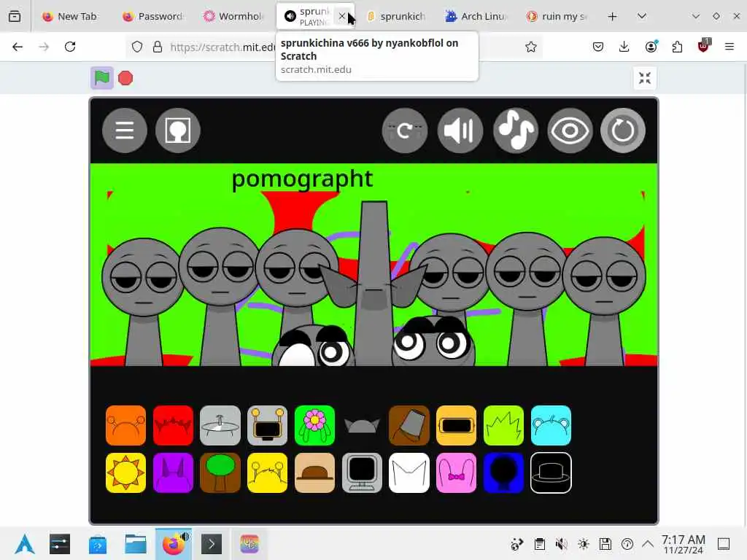The width and height of the screenshot is (747, 560).
Task: Select the yellow sun character icon
Action: point(125,472)
